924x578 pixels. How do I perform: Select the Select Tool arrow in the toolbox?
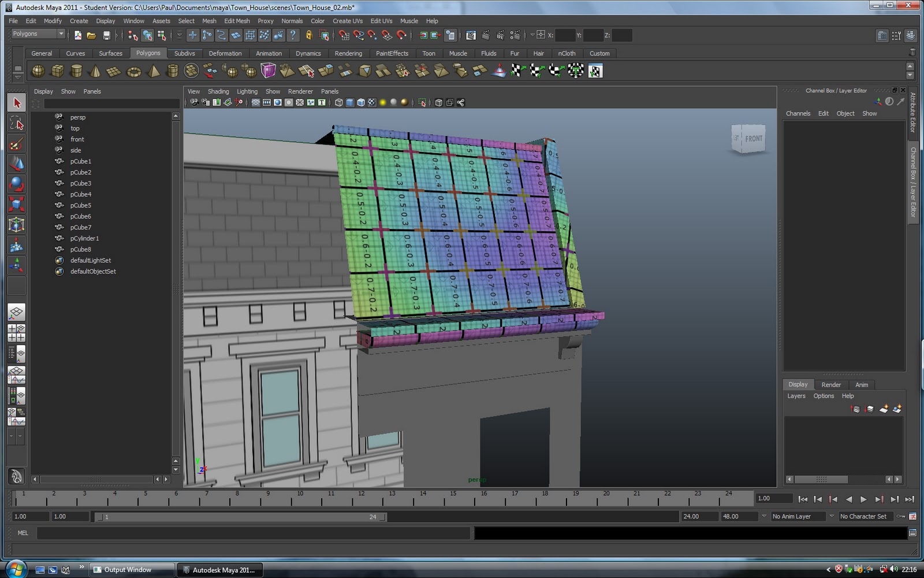point(16,102)
